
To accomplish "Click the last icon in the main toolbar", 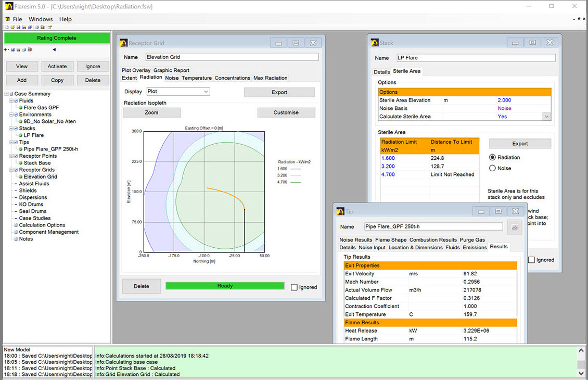I will click(x=49, y=28).
